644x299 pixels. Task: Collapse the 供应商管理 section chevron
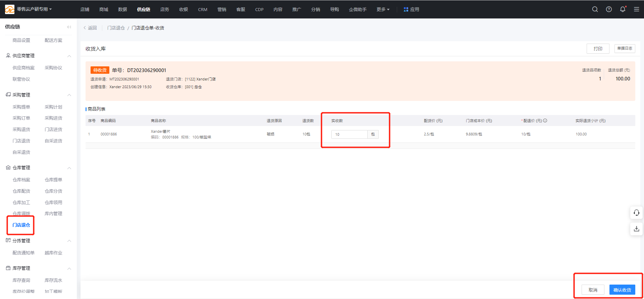(x=69, y=56)
